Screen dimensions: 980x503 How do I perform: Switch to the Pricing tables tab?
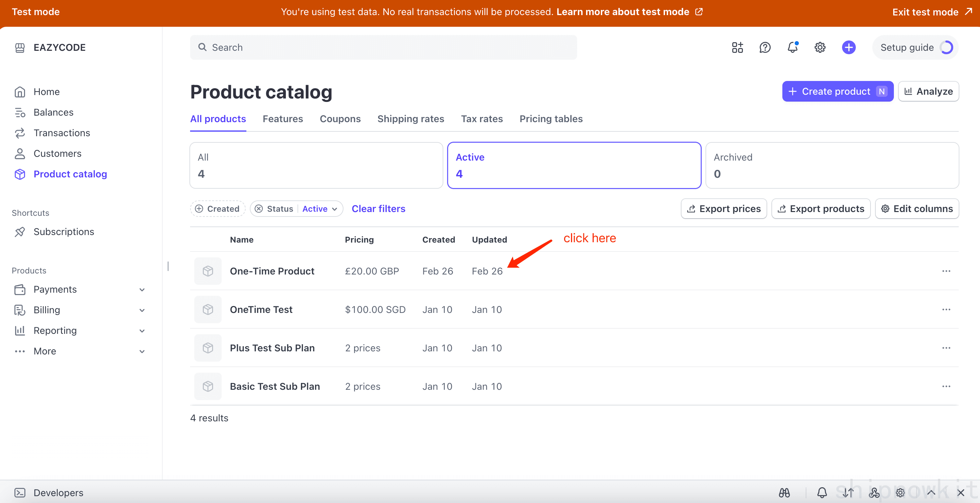551,119
